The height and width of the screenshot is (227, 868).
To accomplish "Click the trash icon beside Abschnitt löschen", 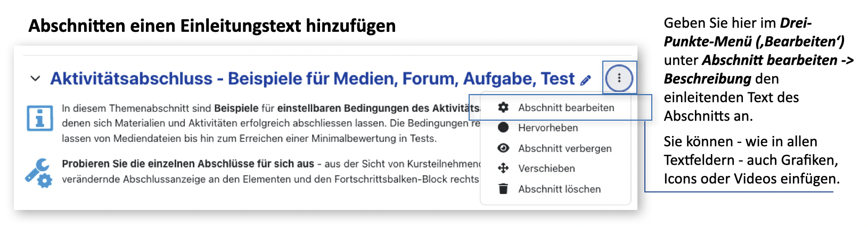I will pyautogui.click(x=503, y=189).
